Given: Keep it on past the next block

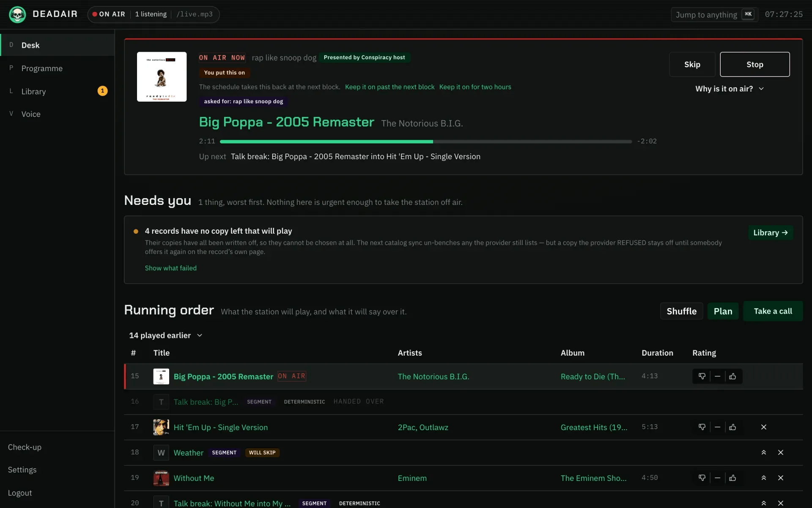Looking at the screenshot, I should [390, 87].
